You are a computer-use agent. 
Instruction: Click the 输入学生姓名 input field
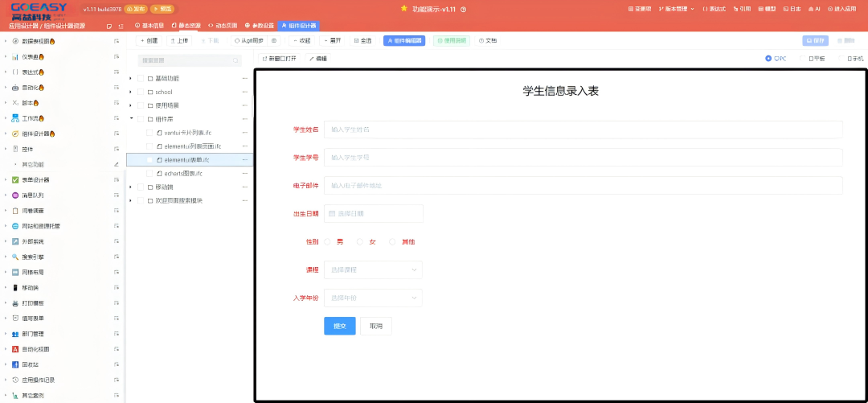tap(583, 130)
